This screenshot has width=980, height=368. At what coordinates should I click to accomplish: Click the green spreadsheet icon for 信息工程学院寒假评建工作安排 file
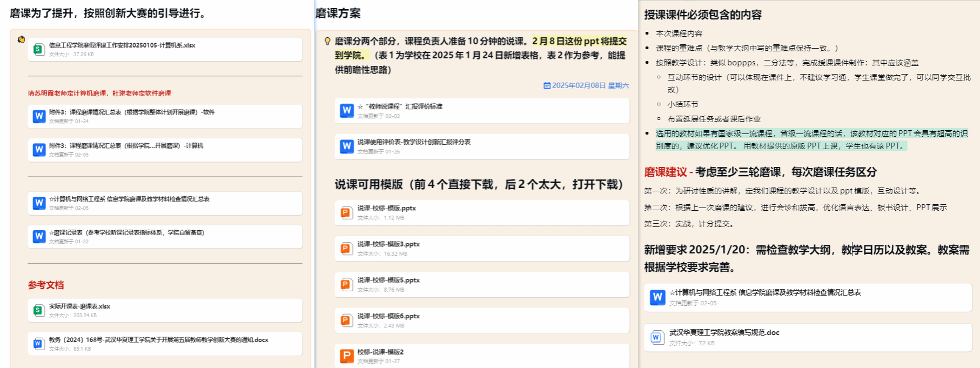tap(38, 49)
